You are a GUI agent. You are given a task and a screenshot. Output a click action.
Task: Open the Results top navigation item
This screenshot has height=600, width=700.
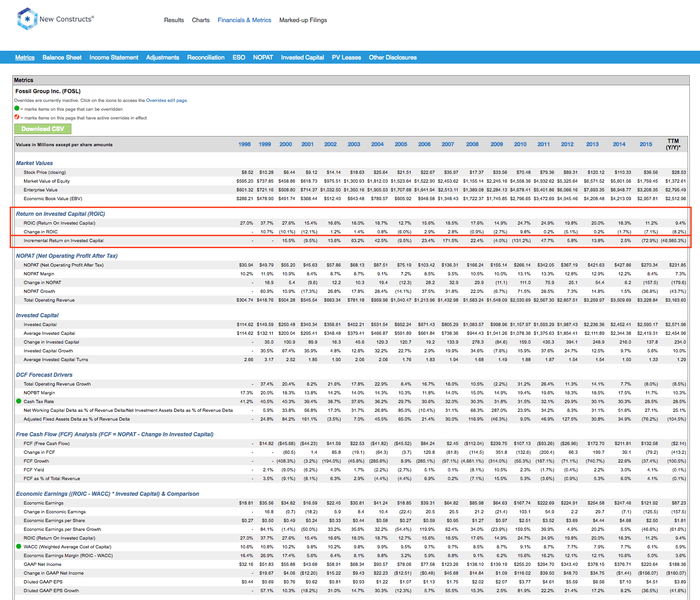pyautogui.click(x=174, y=20)
